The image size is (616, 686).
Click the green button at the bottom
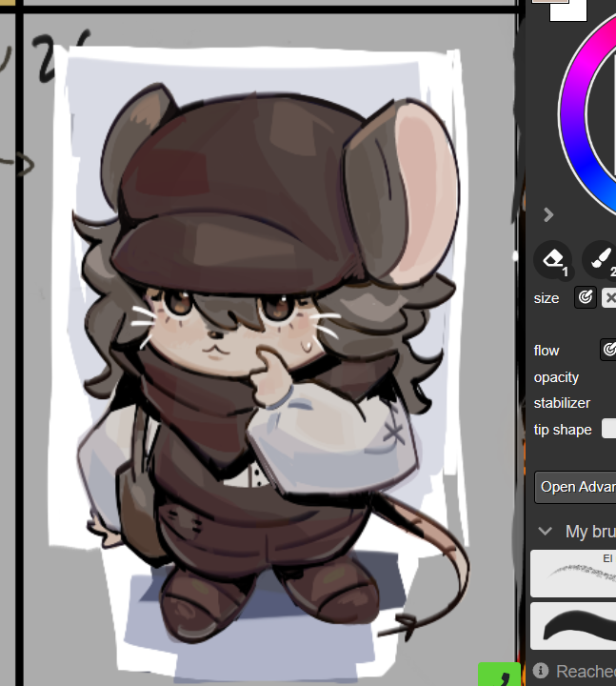[x=499, y=675]
